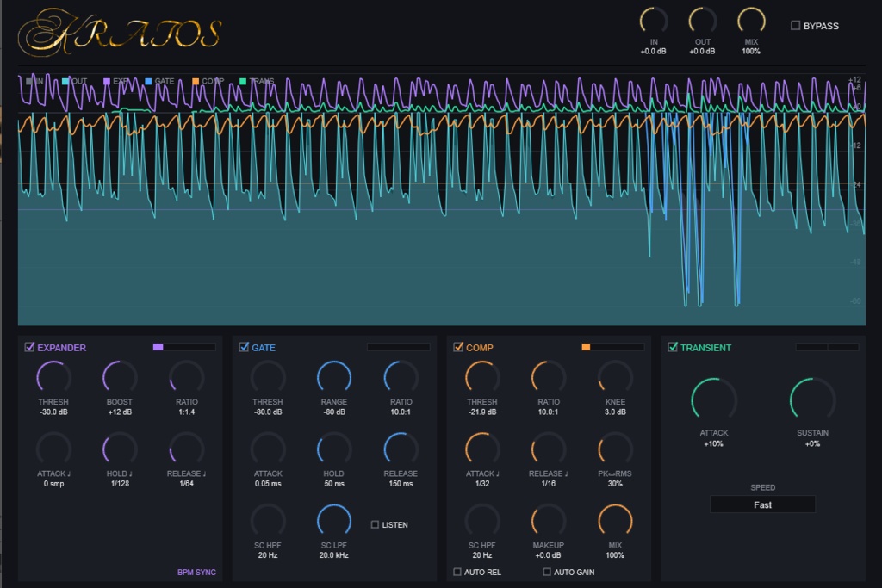Toggle the TRANS trace legend swatch

point(242,81)
